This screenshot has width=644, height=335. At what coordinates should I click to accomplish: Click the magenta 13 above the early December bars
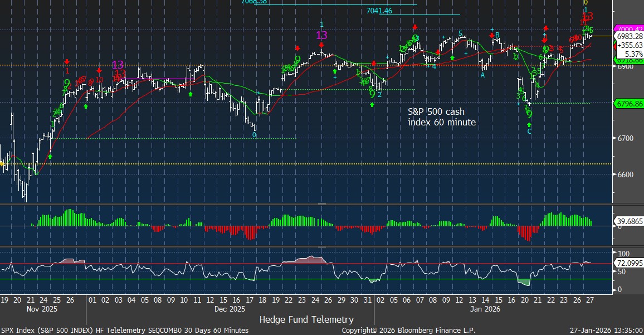(x=118, y=65)
